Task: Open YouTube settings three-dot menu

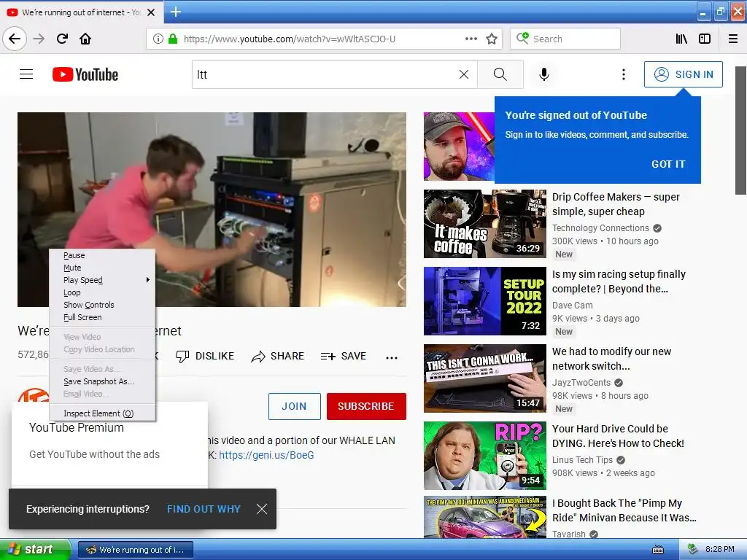Action: point(623,74)
